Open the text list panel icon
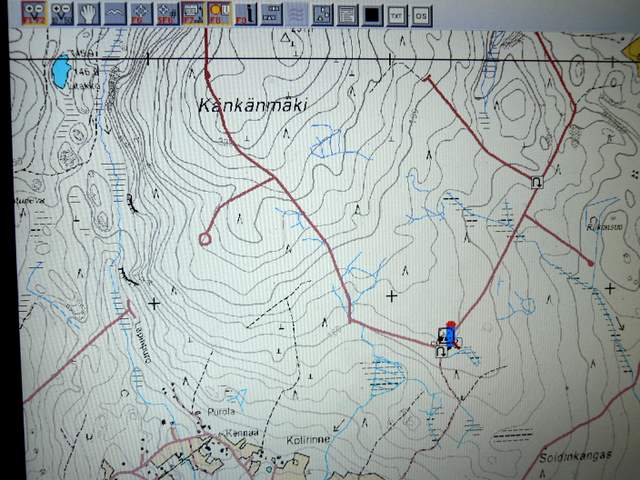The height and width of the screenshot is (480, 640). [x=347, y=14]
